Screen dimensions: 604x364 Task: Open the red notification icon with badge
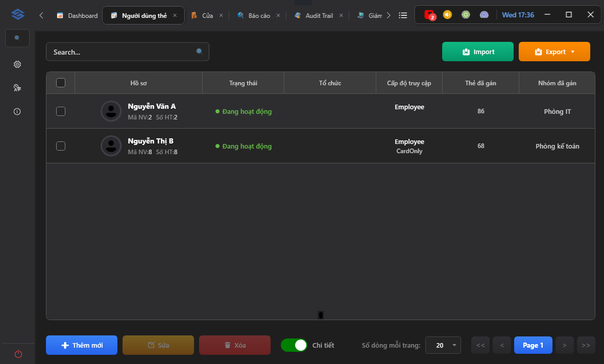point(429,15)
